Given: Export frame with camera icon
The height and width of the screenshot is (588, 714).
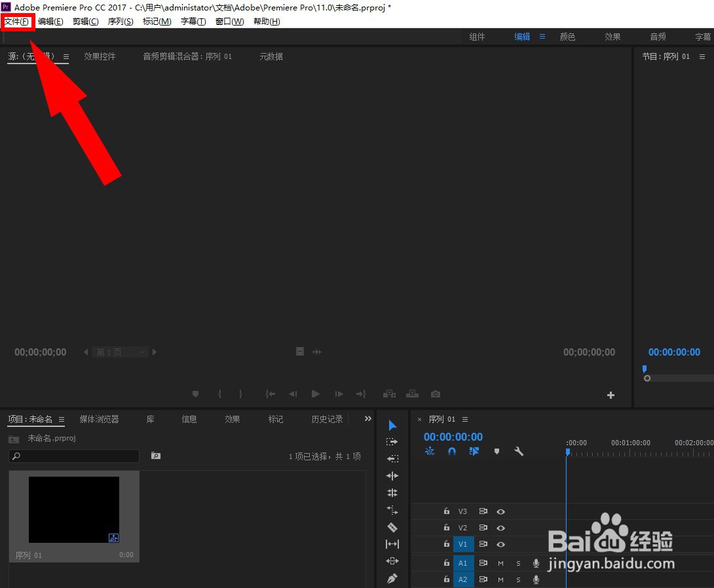Looking at the screenshot, I should pos(436,394).
